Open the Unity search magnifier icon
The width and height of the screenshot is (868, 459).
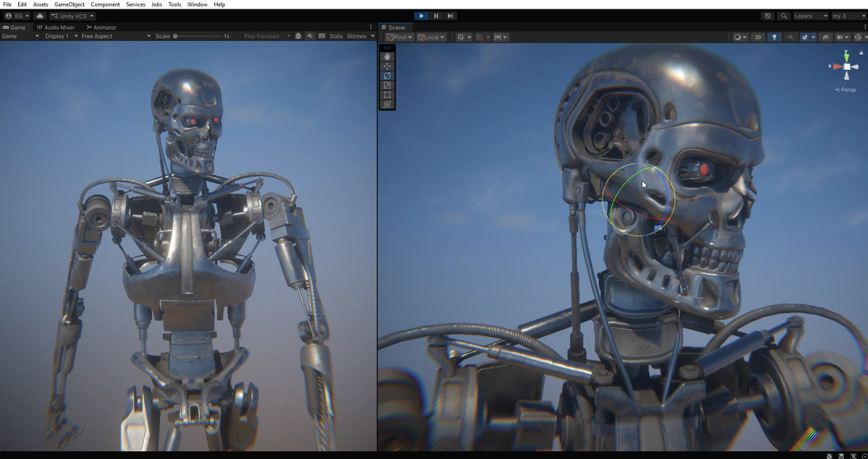(784, 16)
